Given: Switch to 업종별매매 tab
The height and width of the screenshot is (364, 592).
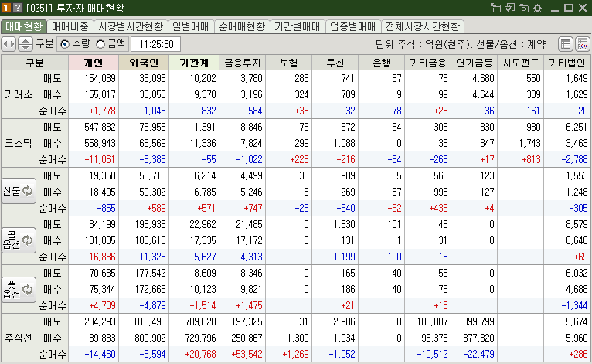Looking at the screenshot, I should tap(352, 26).
